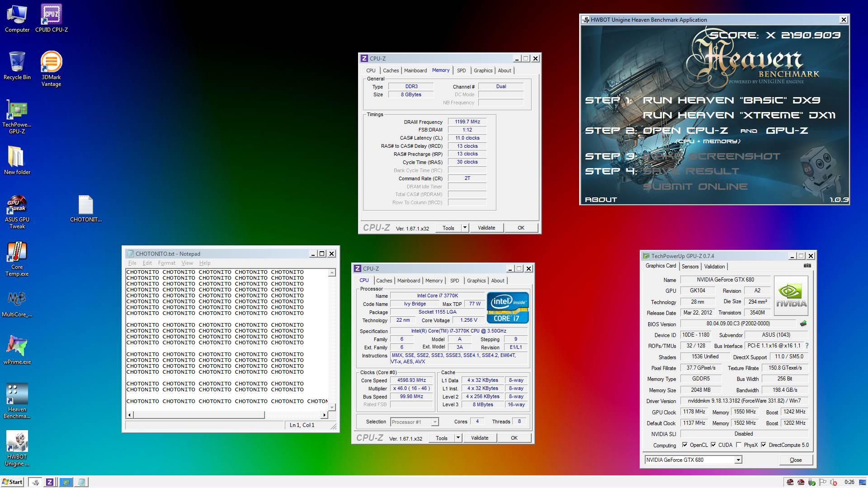Click RUN HEAVEN "XTREME" DX11
868x488 pixels.
pyautogui.click(x=739, y=115)
